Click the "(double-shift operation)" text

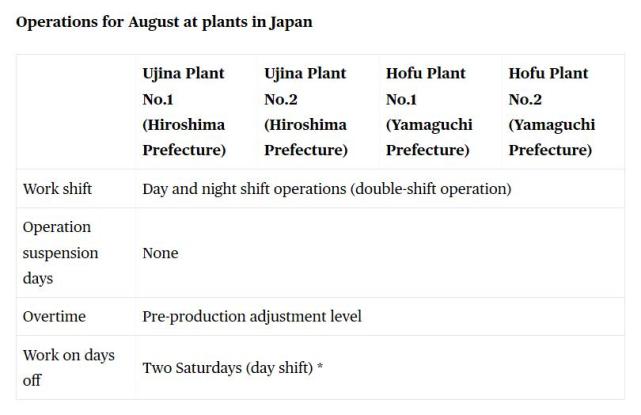point(431,188)
